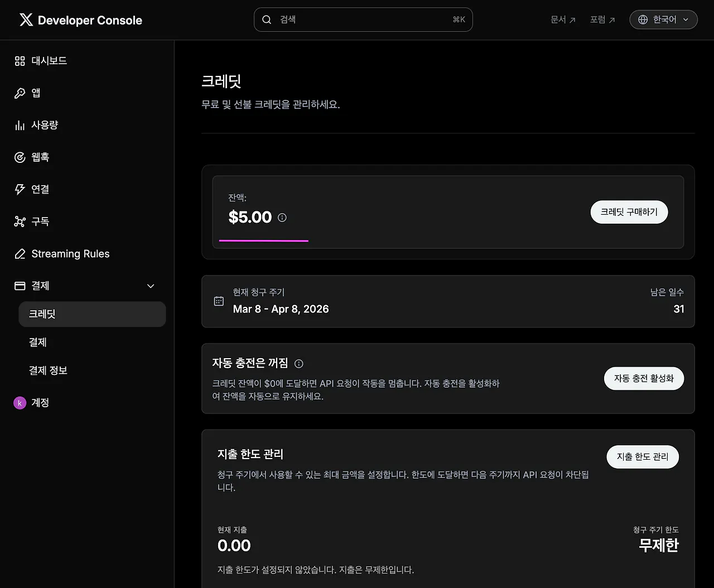
Task: Click the 구독 nodes icon
Action: click(x=20, y=222)
